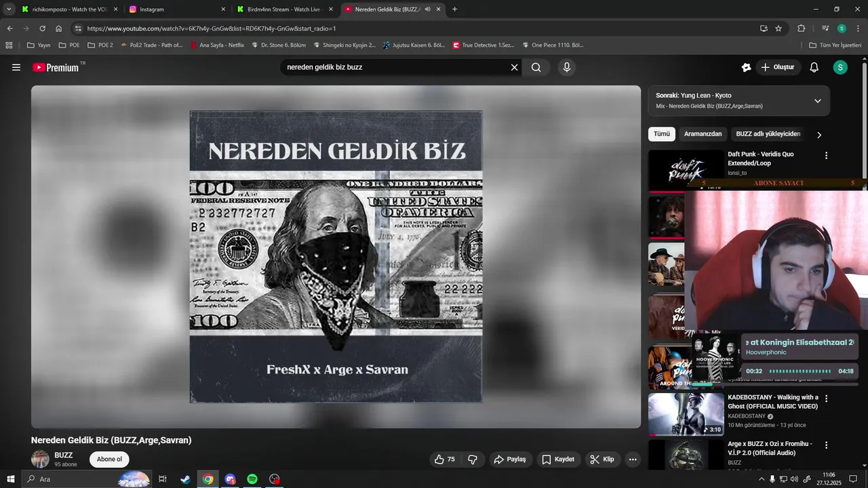Open Tüm Yer İşaretleri folder
This screenshot has height=488, width=868.
pyautogui.click(x=835, y=45)
